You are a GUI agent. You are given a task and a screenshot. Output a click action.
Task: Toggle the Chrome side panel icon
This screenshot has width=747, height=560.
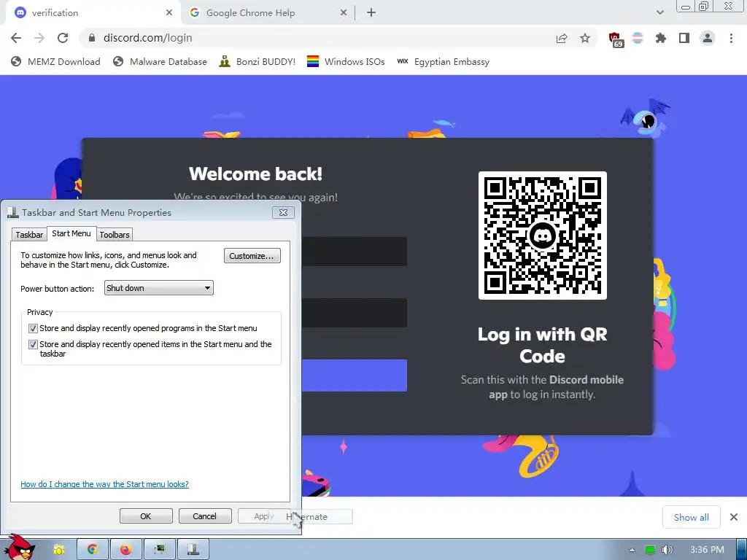point(684,38)
